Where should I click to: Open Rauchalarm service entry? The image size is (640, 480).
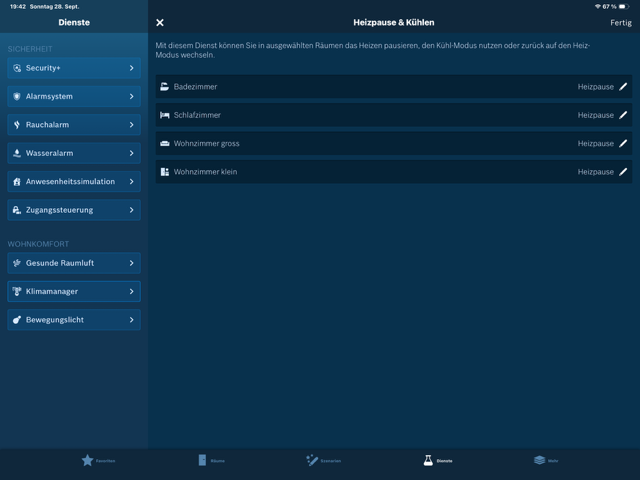(x=74, y=125)
